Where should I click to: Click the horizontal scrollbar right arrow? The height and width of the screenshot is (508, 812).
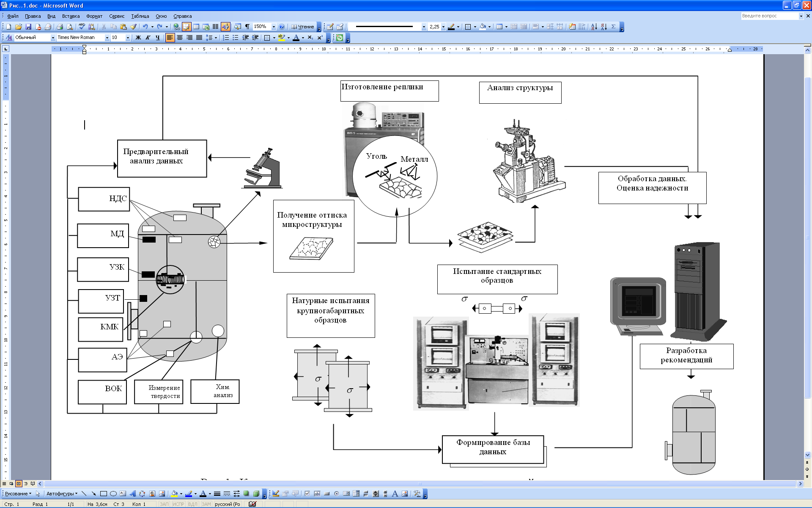pos(800,483)
